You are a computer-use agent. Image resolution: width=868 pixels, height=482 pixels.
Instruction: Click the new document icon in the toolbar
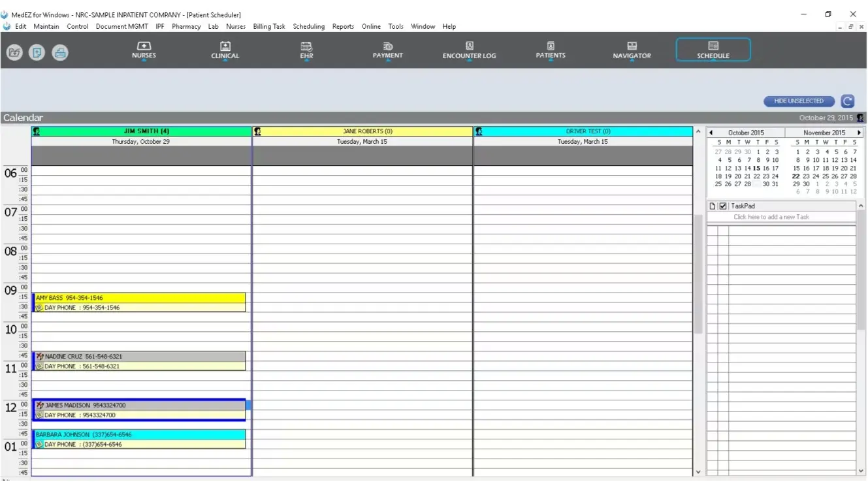point(37,53)
